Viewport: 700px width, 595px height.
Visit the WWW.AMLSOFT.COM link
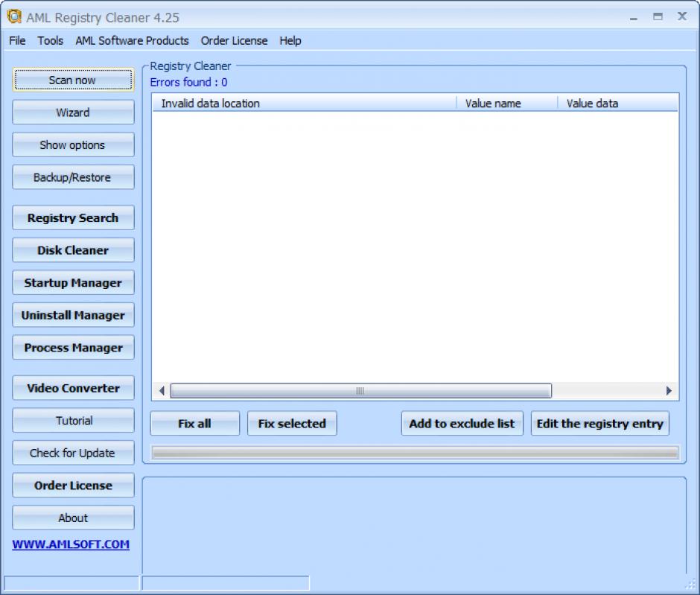point(71,544)
